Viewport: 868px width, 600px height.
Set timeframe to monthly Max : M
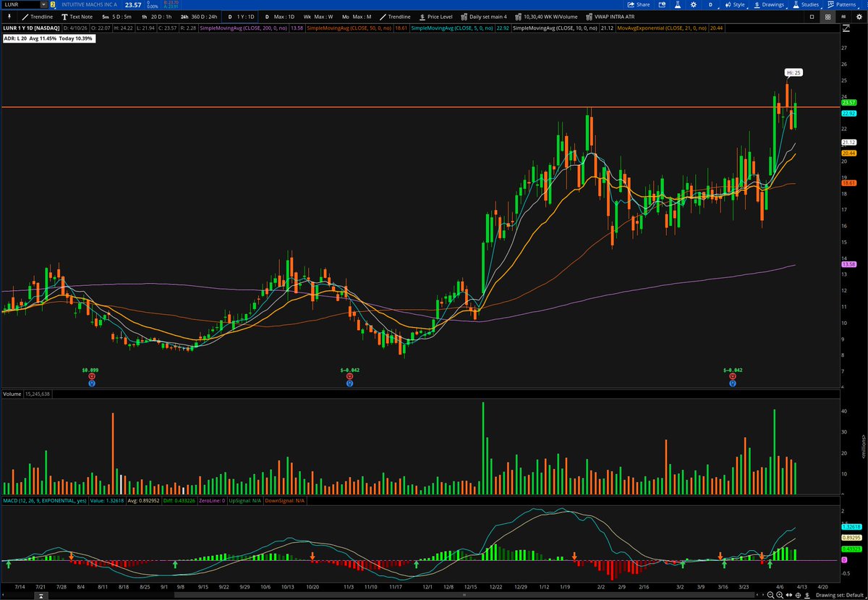click(355, 16)
